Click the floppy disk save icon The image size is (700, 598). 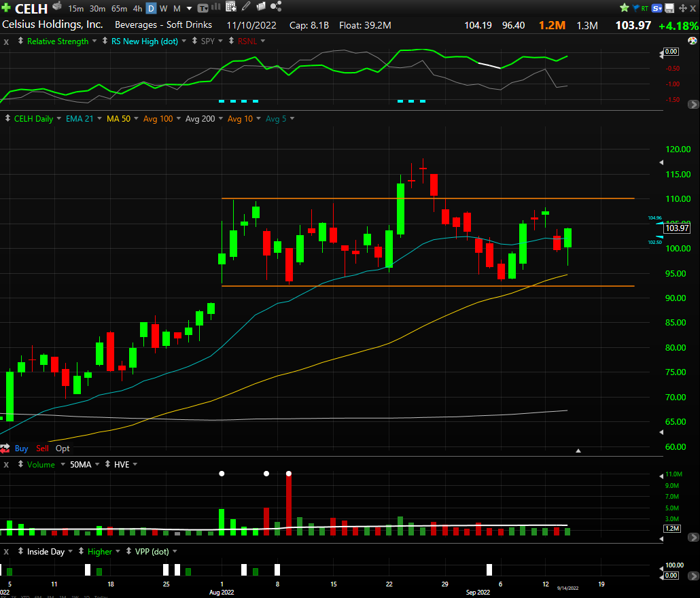669,8
